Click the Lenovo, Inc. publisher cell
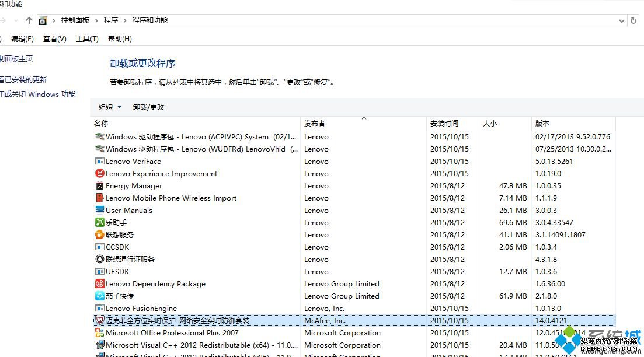The height and width of the screenshot is (357, 644). point(325,308)
